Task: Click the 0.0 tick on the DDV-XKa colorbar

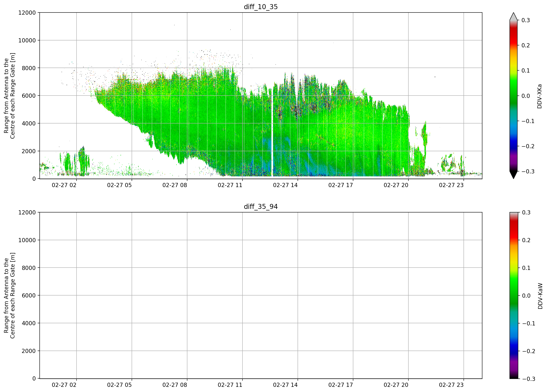Action: [x=526, y=96]
